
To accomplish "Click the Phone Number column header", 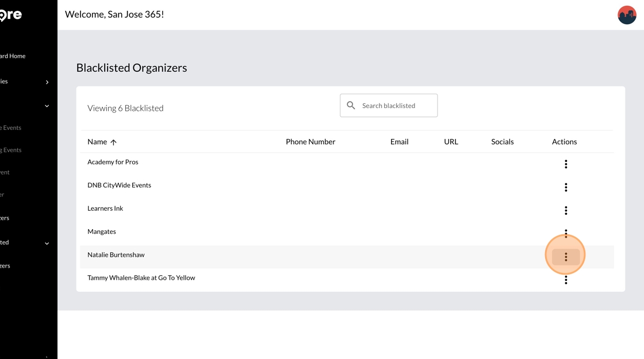I will pos(310,142).
